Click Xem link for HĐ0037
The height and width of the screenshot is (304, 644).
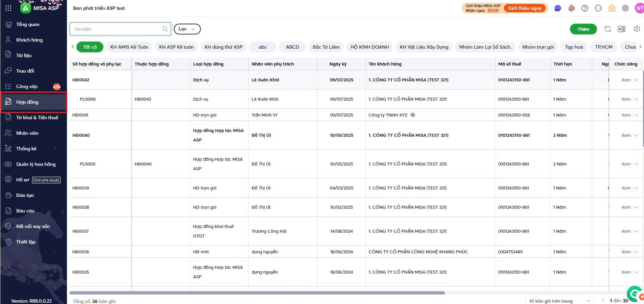click(626, 231)
